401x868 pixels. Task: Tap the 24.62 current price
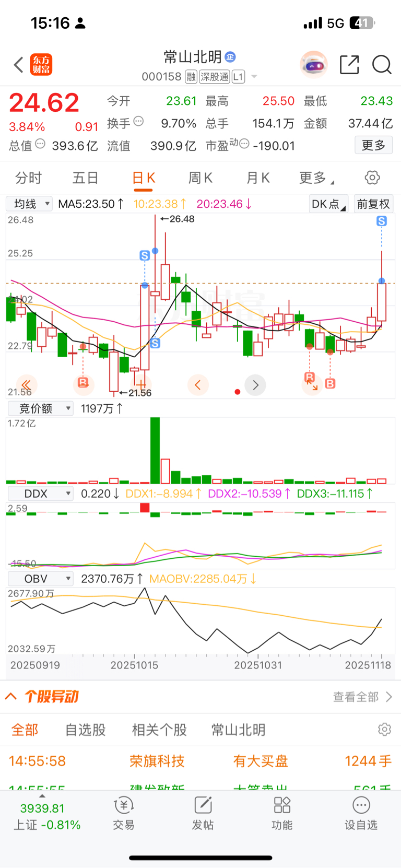click(44, 102)
